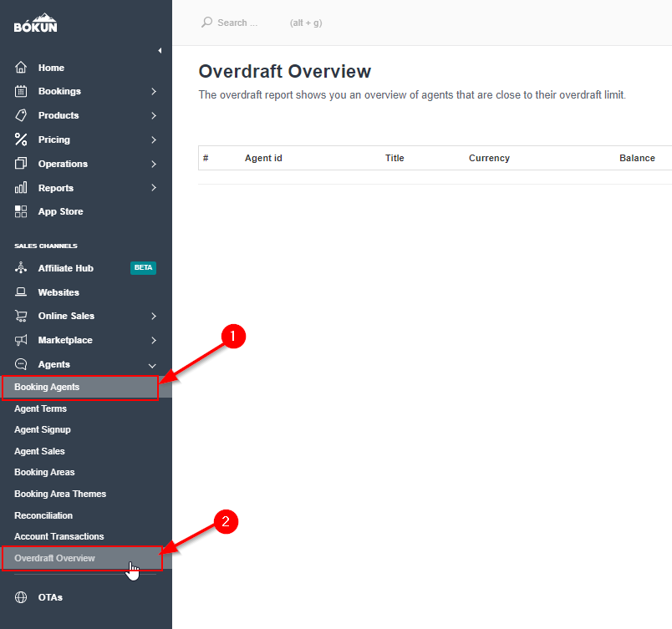672x629 pixels.
Task: Click the overdraft report description sentence
Action: click(x=412, y=94)
